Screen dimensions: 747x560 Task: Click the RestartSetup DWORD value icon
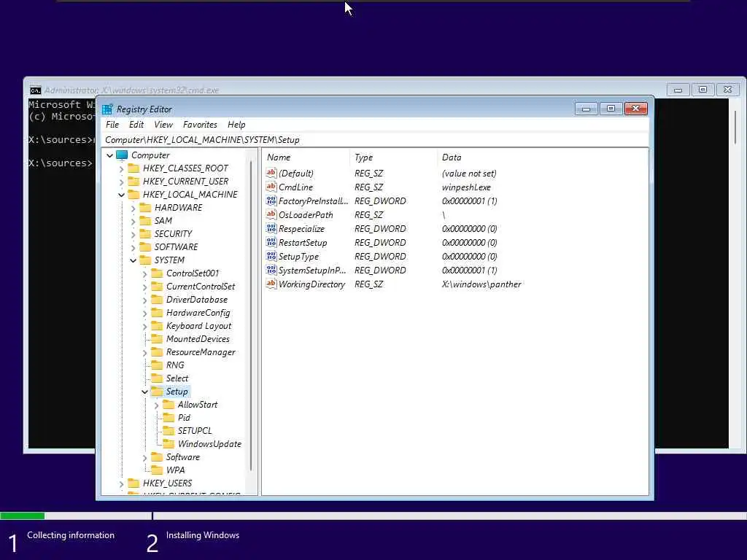coord(271,242)
